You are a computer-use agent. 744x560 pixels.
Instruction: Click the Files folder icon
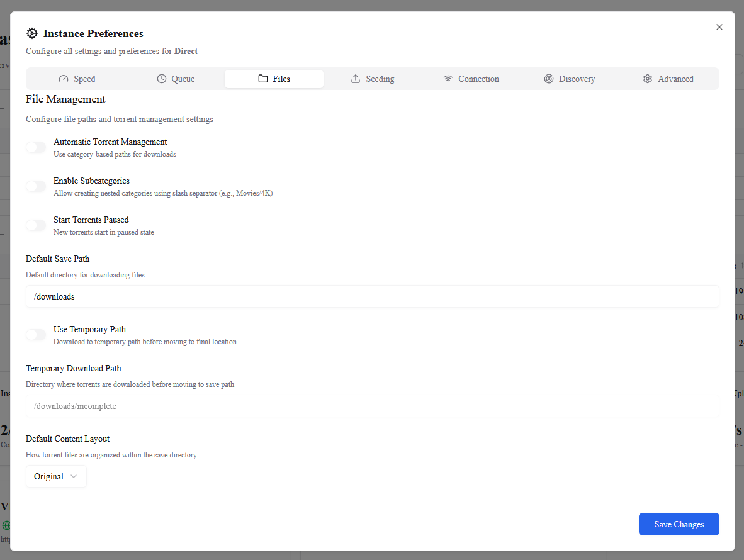click(263, 79)
